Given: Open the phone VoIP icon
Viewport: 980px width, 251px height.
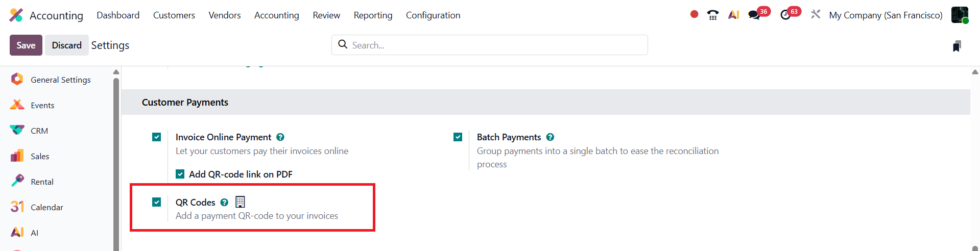Looking at the screenshot, I should coord(713,15).
